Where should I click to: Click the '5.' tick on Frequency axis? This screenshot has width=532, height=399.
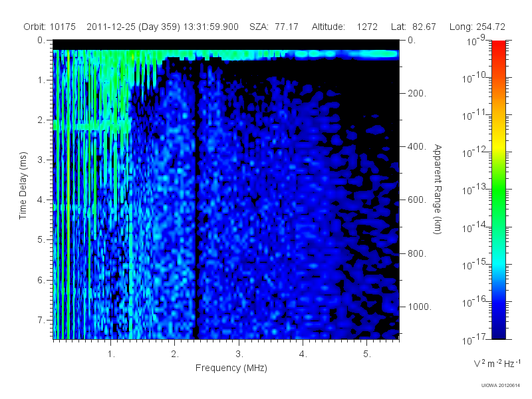click(367, 354)
